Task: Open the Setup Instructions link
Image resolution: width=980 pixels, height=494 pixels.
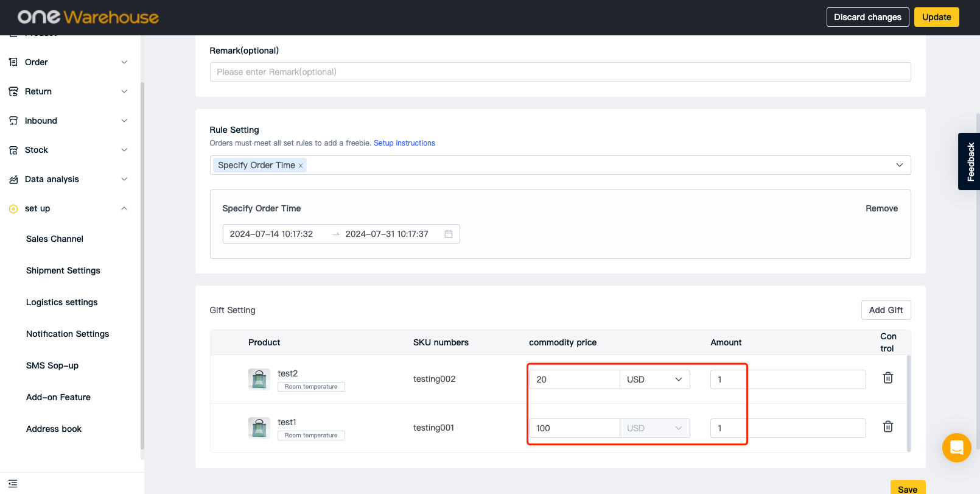Action: pyautogui.click(x=404, y=143)
